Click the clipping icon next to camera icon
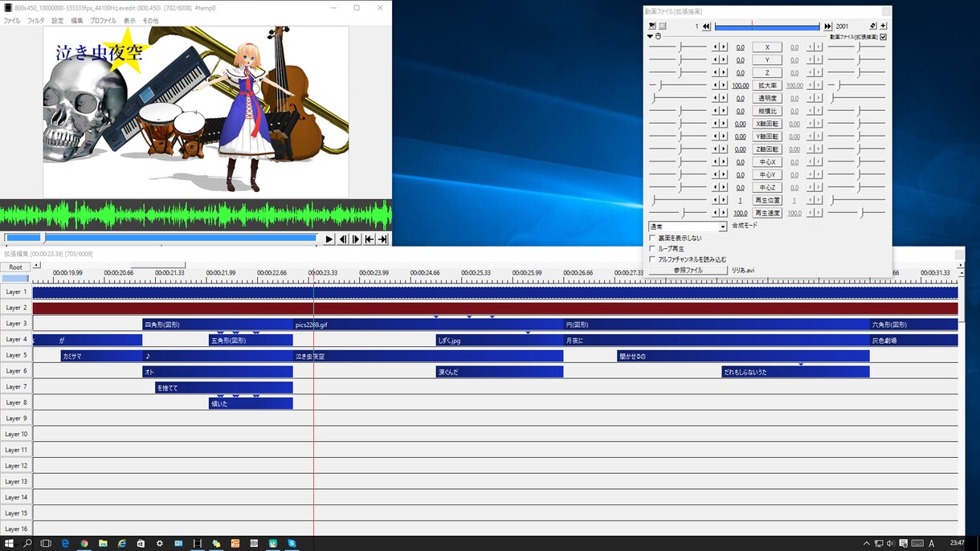 pyautogui.click(x=663, y=27)
